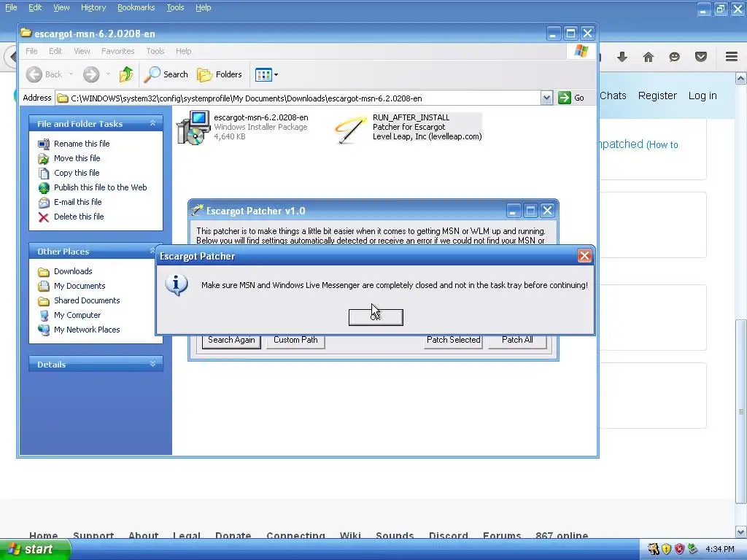Click the Rename this file icon

(x=43, y=144)
